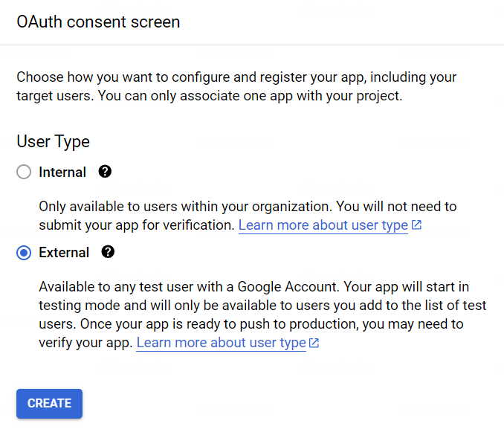The width and height of the screenshot is (504, 429).
Task: Click the External label text
Action: click(64, 253)
